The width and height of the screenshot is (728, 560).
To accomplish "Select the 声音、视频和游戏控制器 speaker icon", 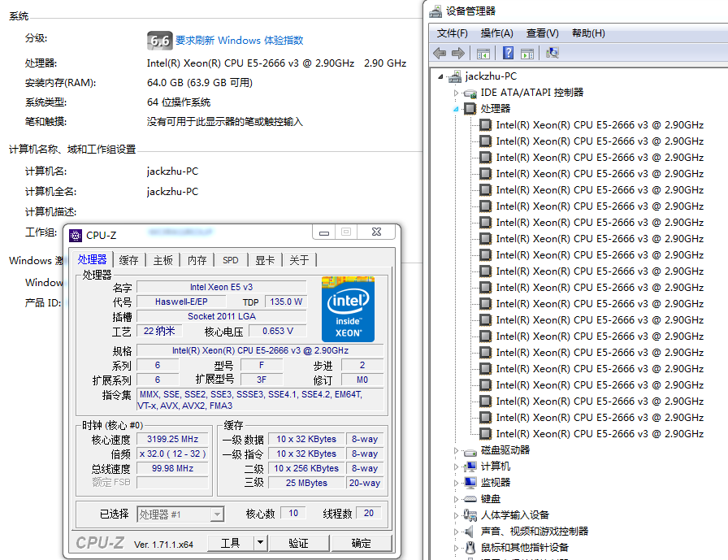I will [x=470, y=532].
